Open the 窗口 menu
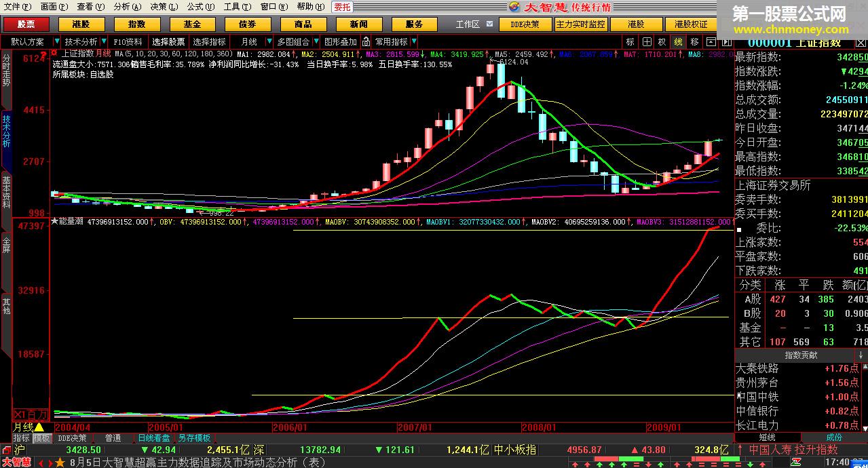 [x=273, y=7]
